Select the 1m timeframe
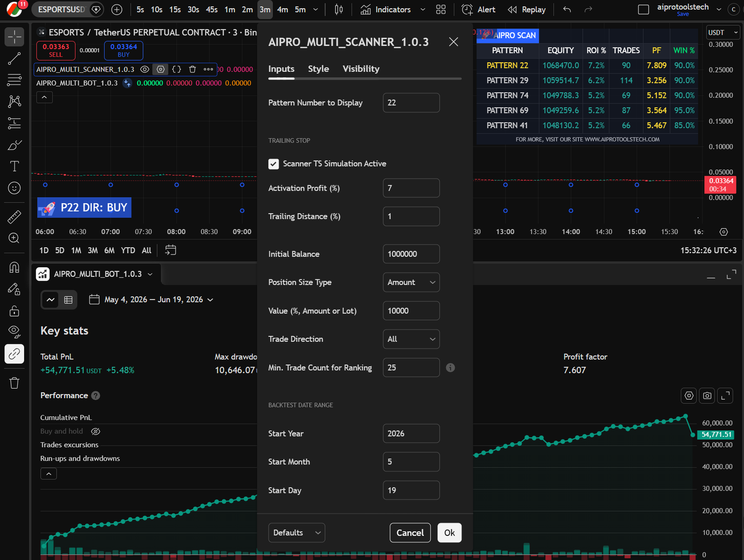The height and width of the screenshot is (560, 744). tap(230, 9)
